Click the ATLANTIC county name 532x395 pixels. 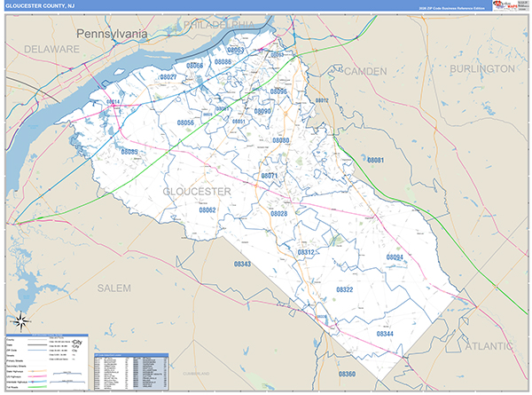click(489, 346)
